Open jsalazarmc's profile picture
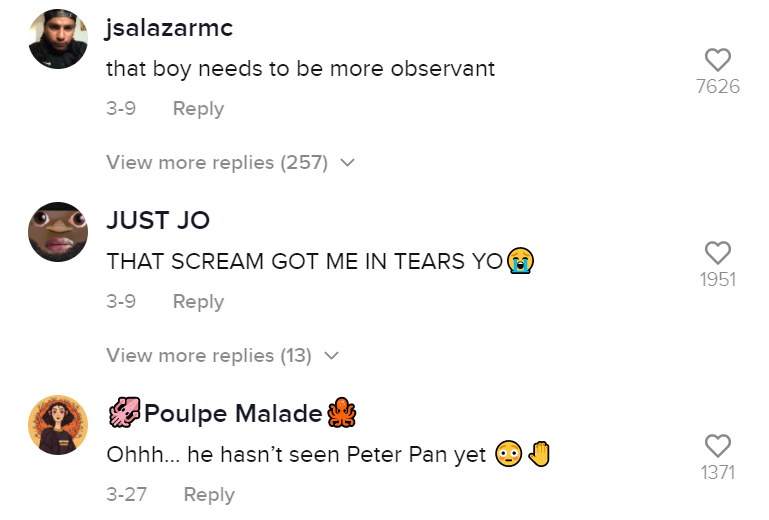The image size is (769, 520). [x=58, y=39]
